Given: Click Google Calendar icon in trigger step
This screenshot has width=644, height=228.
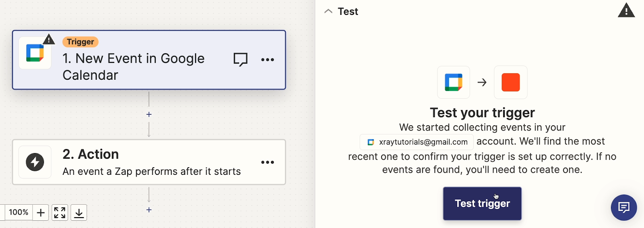Looking at the screenshot, I should [x=35, y=53].
